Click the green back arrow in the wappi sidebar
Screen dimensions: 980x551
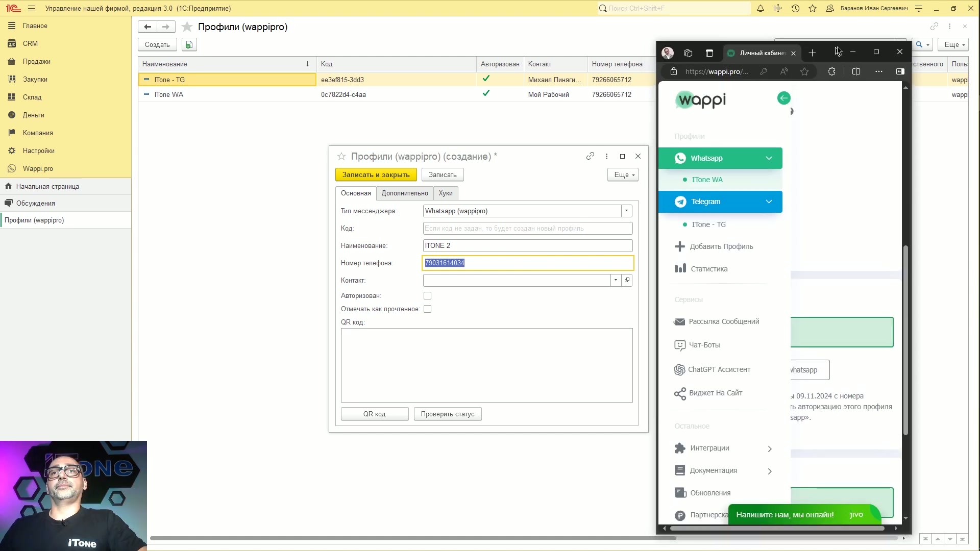[x=783, y=98]
